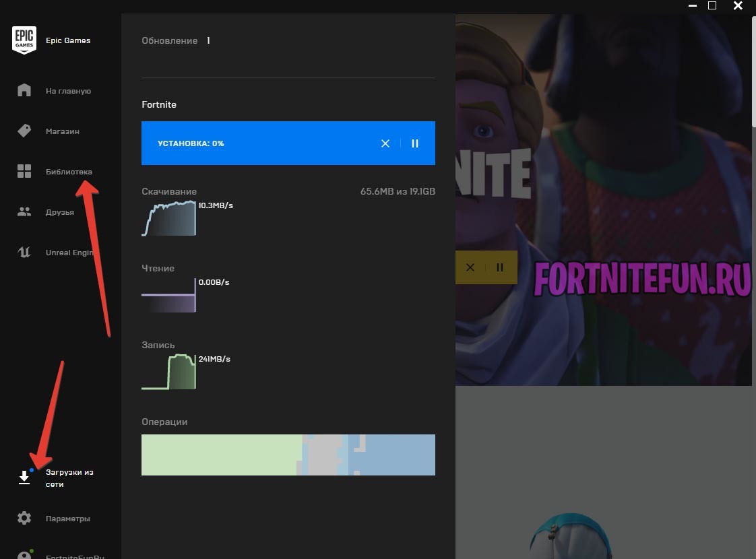Go to На главную menu item
The image size is (756, 559).
click(68, 91)
